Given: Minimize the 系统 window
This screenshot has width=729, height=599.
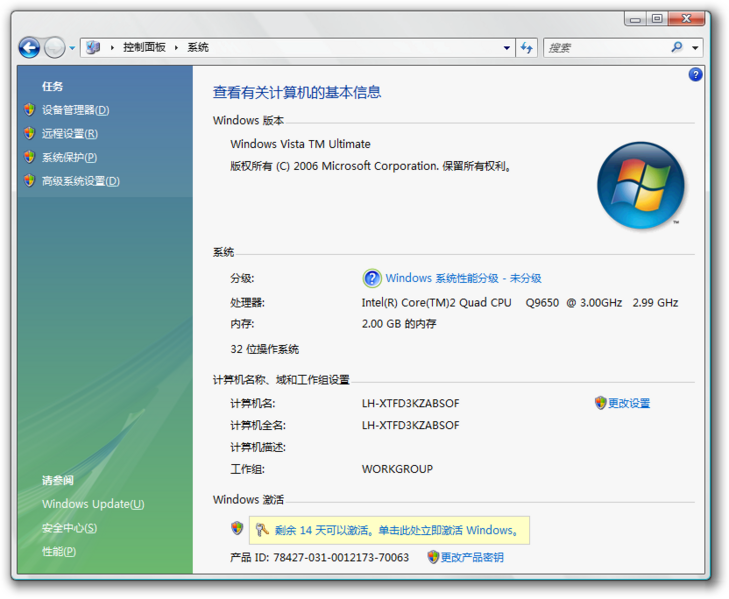Looking at the screenshot, I should pyautogui.click(x=636, y=19).
